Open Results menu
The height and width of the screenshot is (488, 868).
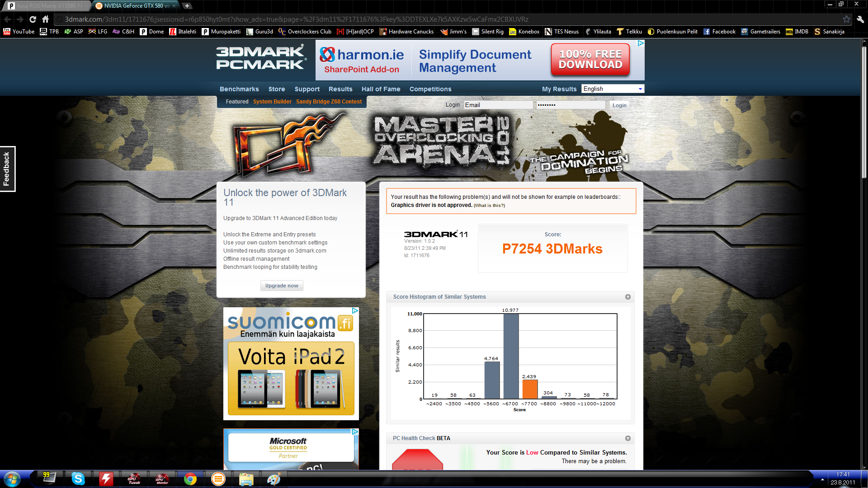point(340,89)
